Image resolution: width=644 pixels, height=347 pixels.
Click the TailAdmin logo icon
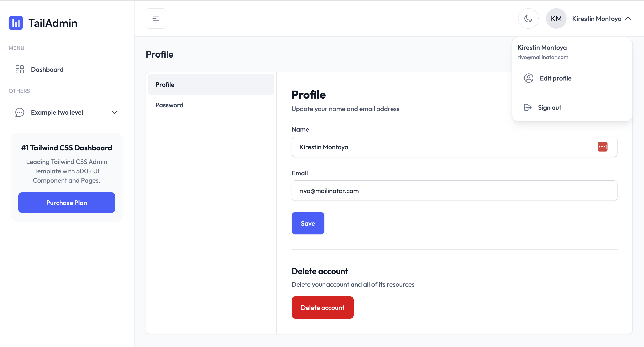tap(16, 23)
